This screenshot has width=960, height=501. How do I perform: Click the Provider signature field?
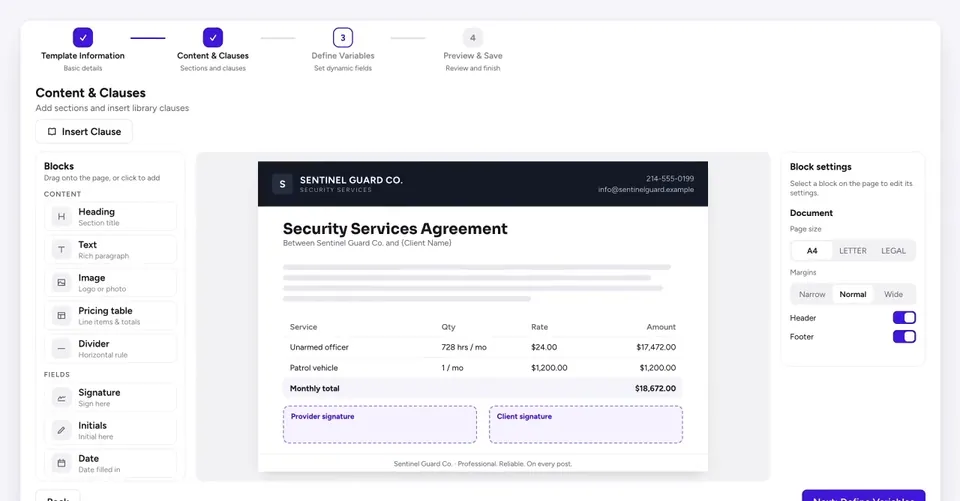380,424
